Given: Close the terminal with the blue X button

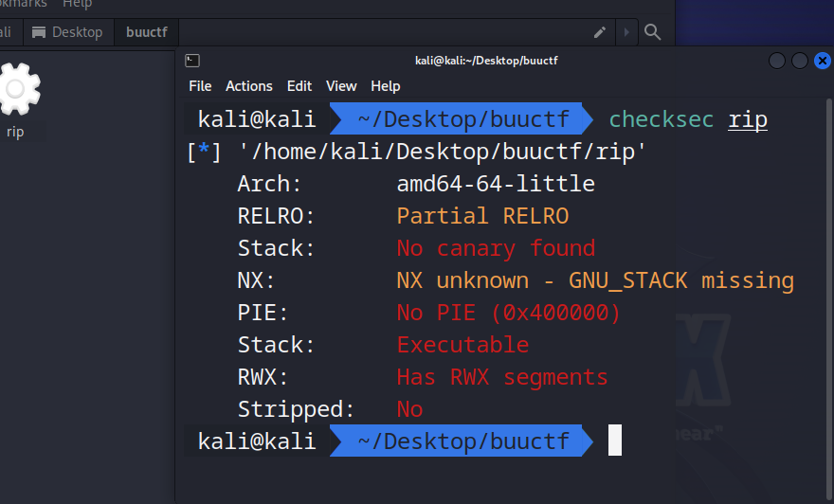Looking at the screenshot, I should [822, 61].
